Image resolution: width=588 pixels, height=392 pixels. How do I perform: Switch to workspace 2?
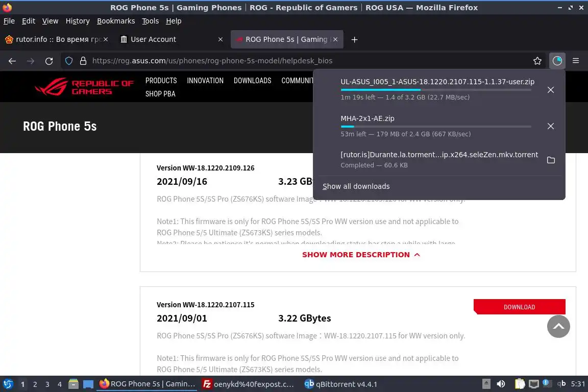click(35, 384)
